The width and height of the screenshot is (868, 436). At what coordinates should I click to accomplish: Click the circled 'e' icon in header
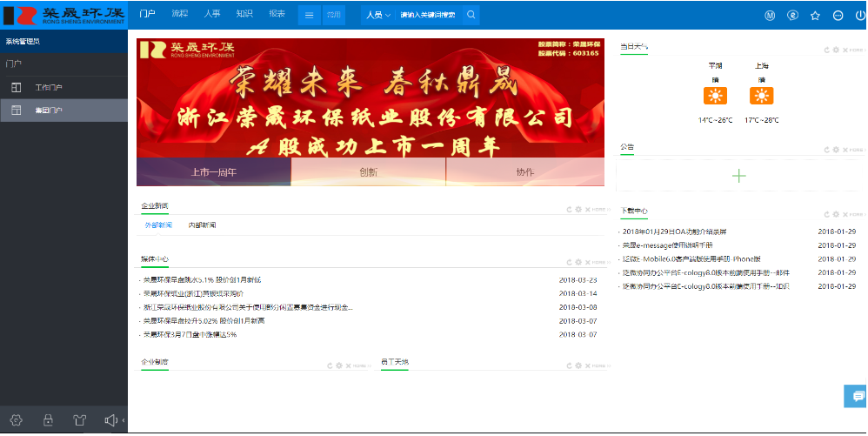pos(792,16)
